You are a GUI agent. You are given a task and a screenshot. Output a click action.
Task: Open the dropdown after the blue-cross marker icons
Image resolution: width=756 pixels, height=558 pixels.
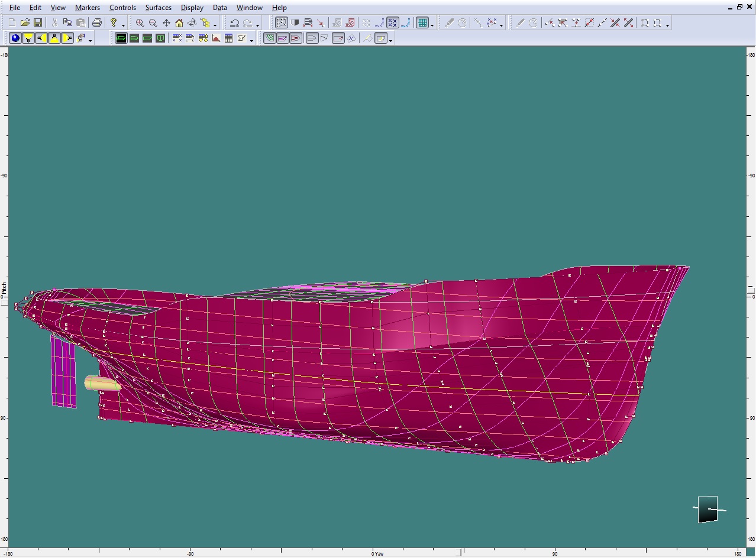502,24
